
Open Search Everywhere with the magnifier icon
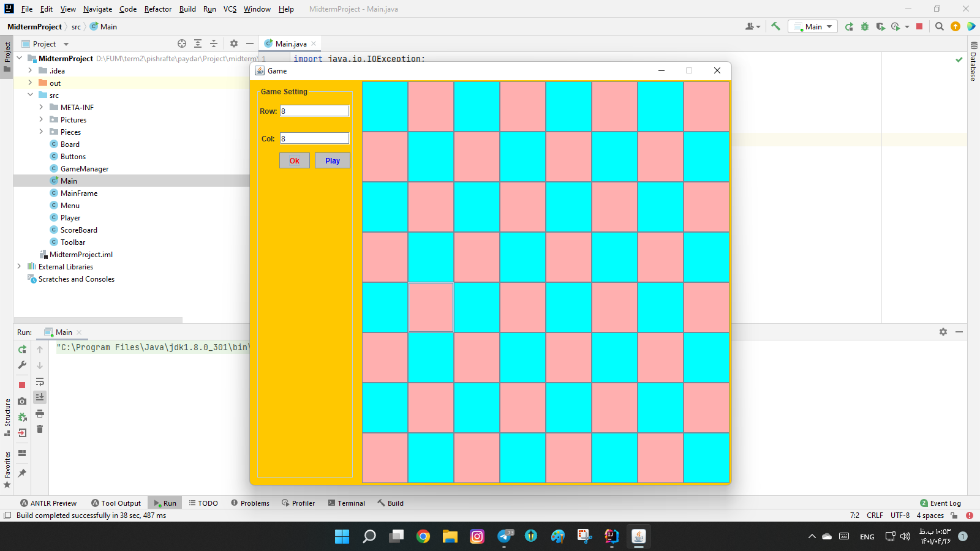point(940,26)
